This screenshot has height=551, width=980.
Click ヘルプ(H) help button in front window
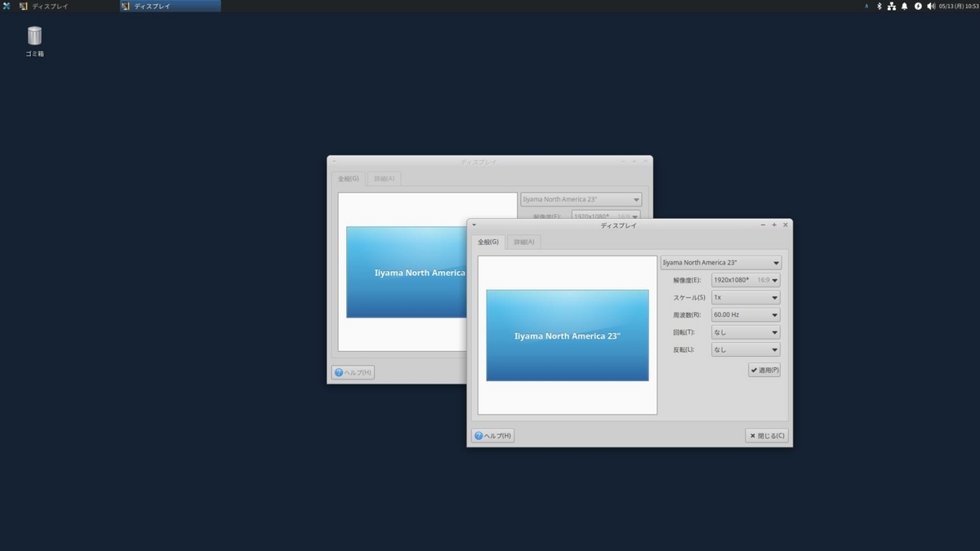click(x=492, y=436)
